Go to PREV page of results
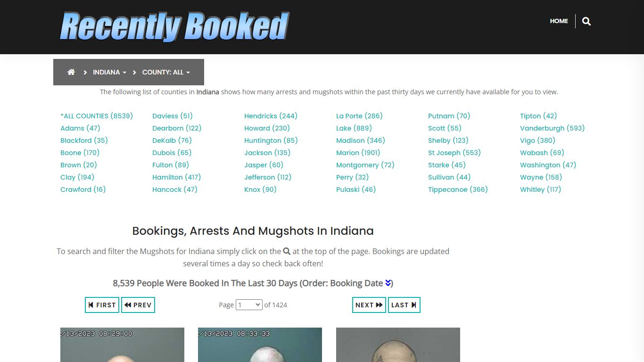The width and height of the screenshot is (644, 362). click(138, 305)
